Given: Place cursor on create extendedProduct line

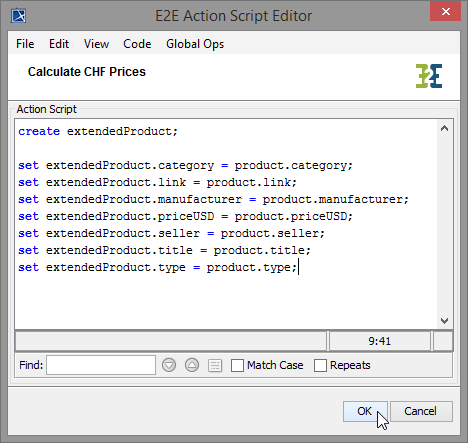Looking at the screenshot, I should tap(98, 131).
